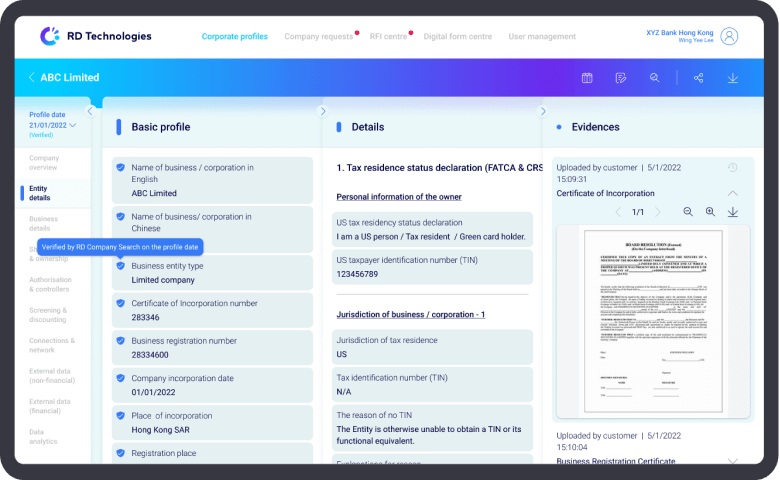Click the Evidences panel heading
Screen dimensions: 780x481
pyautogui.click(x=595, y=127)
